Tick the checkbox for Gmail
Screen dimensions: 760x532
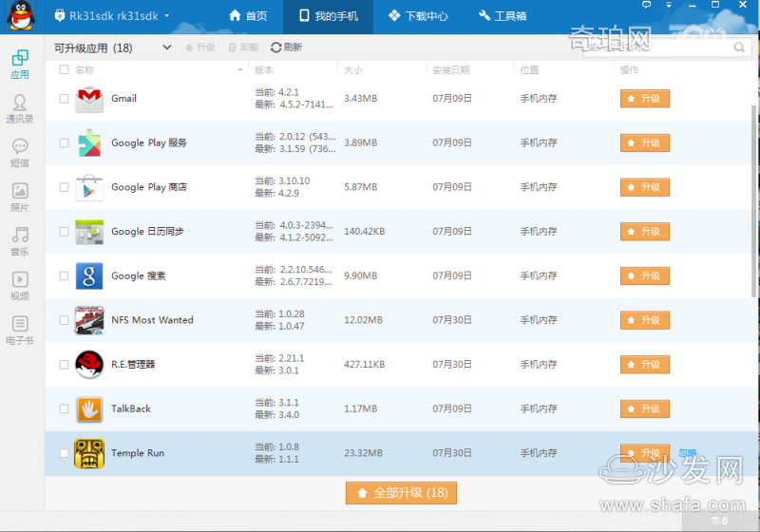(x=64, y=99)
